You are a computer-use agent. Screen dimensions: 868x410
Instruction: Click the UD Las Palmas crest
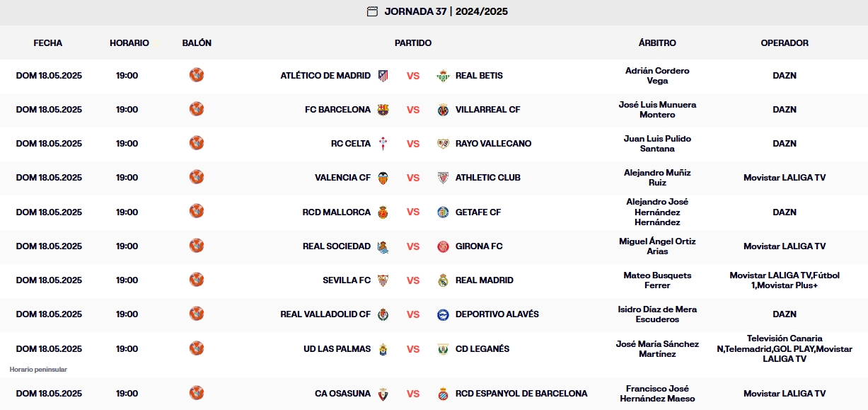(x=383, y=349)
